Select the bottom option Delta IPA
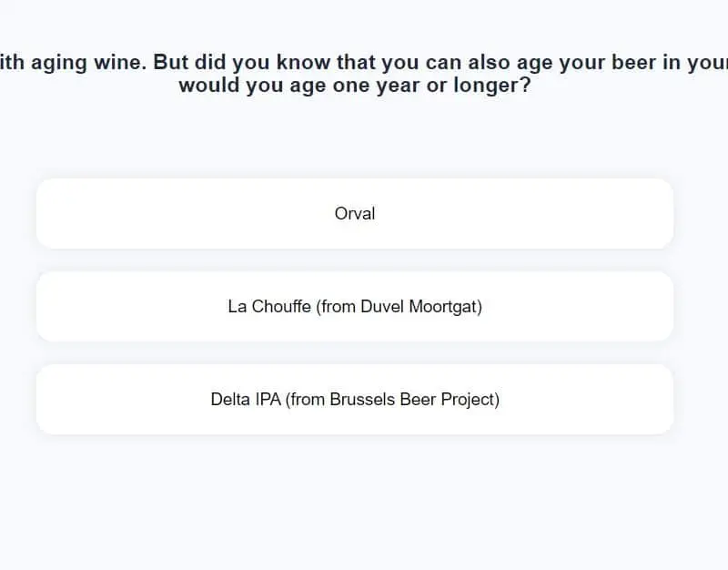The width and height of the screenshot is (728, 570). point(355,399)
